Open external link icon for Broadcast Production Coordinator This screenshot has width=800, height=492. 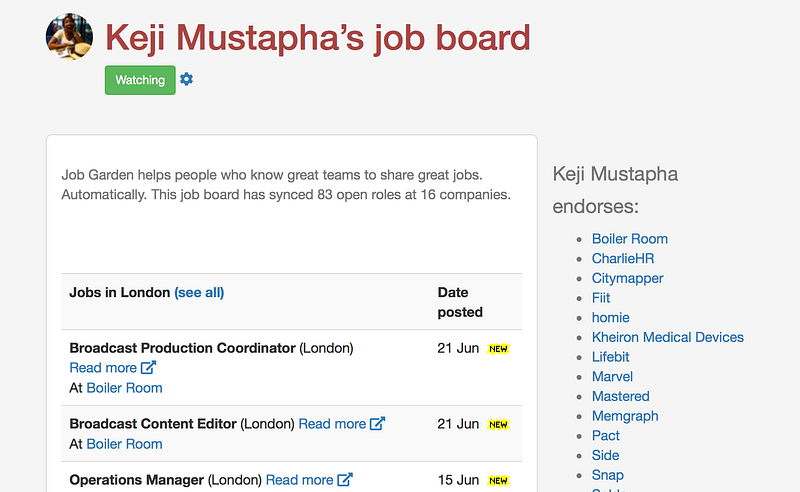(x=148, y=367)
